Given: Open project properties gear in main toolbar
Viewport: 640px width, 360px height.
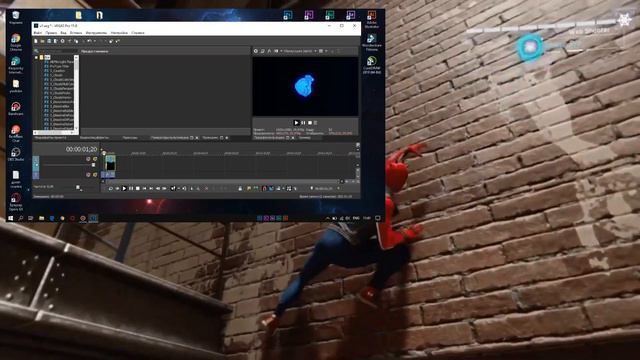Looking at the screenshot, I should pyautogui.click(x=62, y=41).
